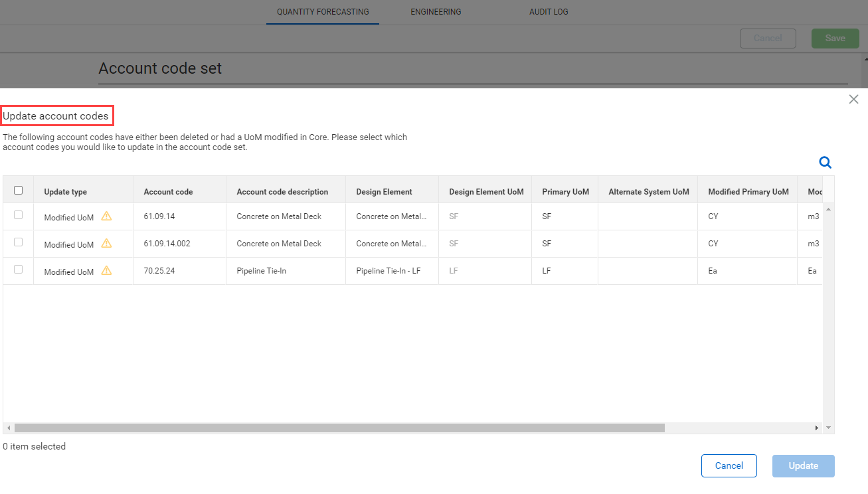Click warning icon for account code 61.09.14.002
This screenshot has height=494, width=868.
click(106, 244)
